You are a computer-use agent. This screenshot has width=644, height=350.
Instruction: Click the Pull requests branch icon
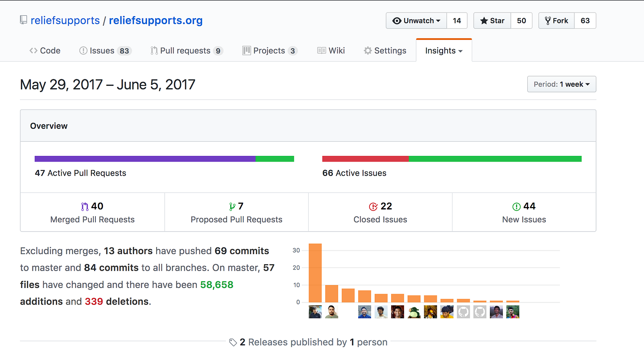coord(154,51)
